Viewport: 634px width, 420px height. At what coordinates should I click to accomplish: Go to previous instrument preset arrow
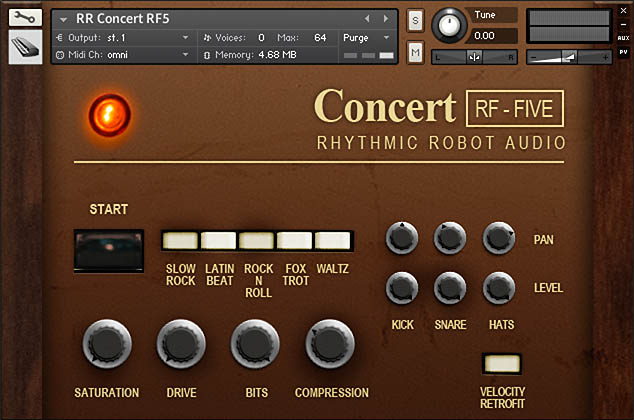[367, 19]
